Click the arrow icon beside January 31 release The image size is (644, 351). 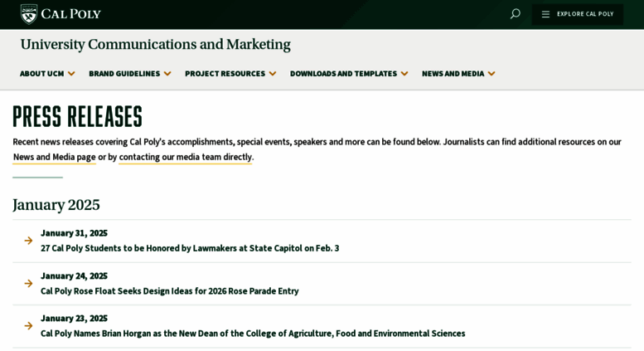pos(28,241)
